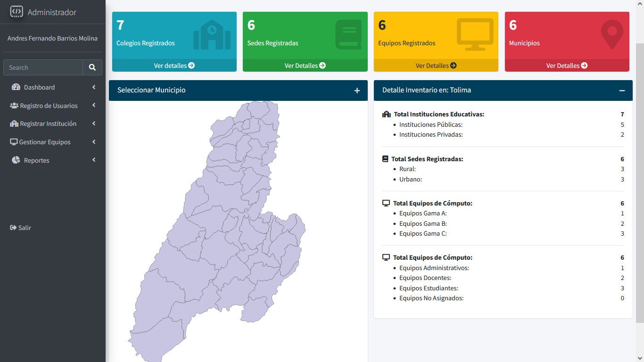Click the book icon on the Sedes card

(x=347, y=34)
